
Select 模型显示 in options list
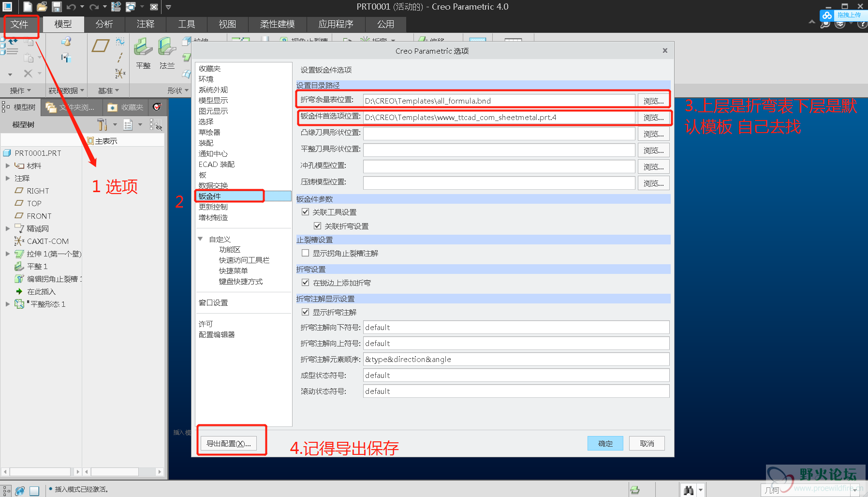pyautogui.click(x=213, y=100)
